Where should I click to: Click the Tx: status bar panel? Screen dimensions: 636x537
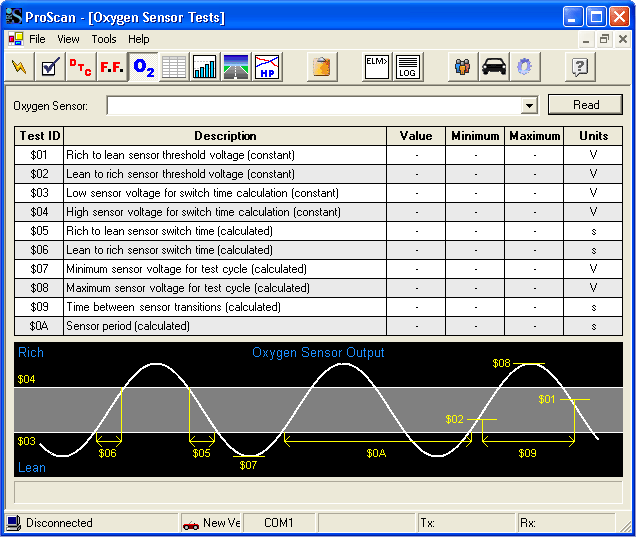(x=466, y=523)
